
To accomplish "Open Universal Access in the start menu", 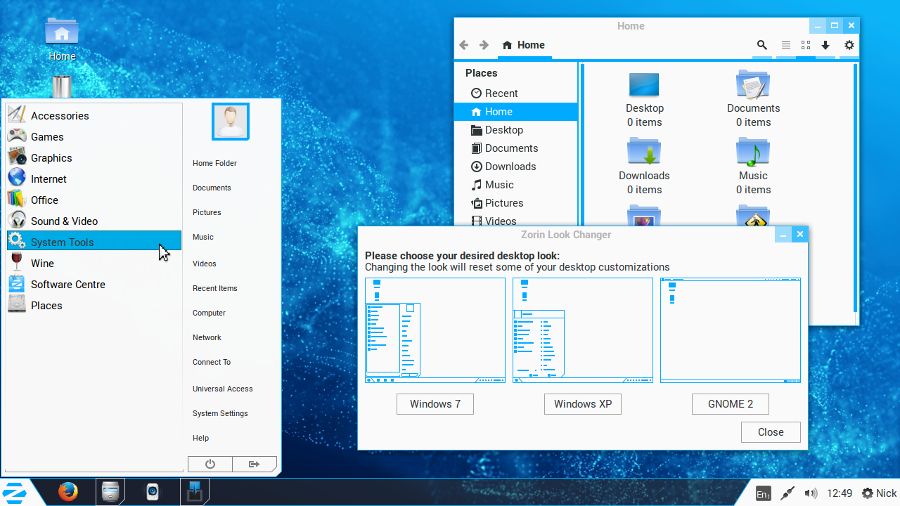I will [222, 388].
